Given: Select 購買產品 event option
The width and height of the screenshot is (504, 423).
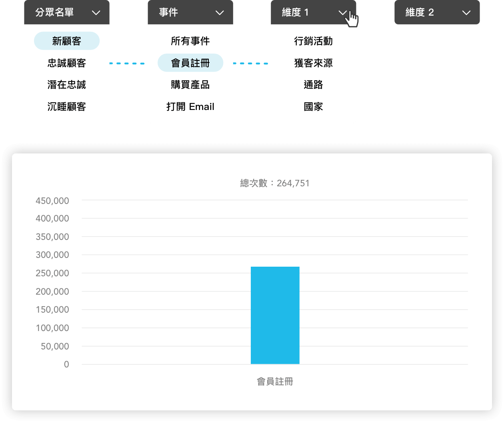Looking at the screenshot, I should click(x=190, y=85).
